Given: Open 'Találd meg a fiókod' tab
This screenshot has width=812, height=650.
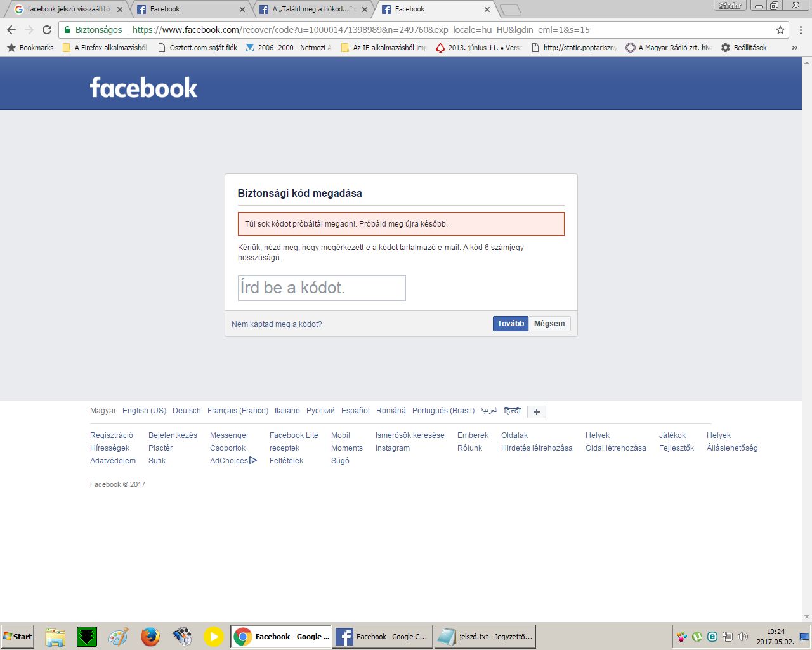Looking at the screenshot, I should pyautogui.click(x=313, y=9).
